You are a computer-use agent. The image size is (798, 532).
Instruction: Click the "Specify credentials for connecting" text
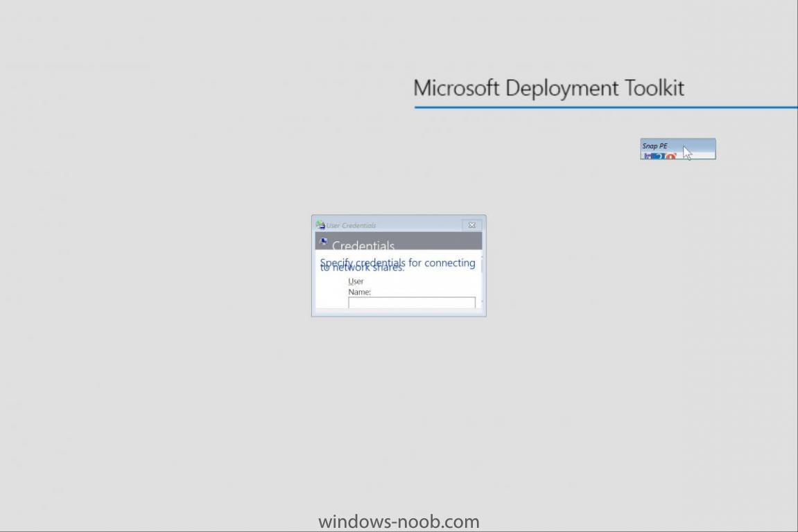[x=397, y=263]
